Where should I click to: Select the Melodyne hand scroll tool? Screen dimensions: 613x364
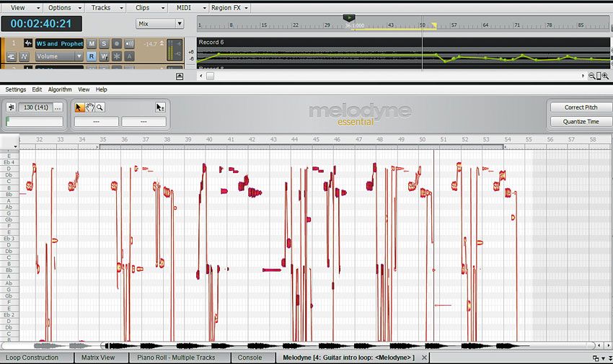coord(90,107)
